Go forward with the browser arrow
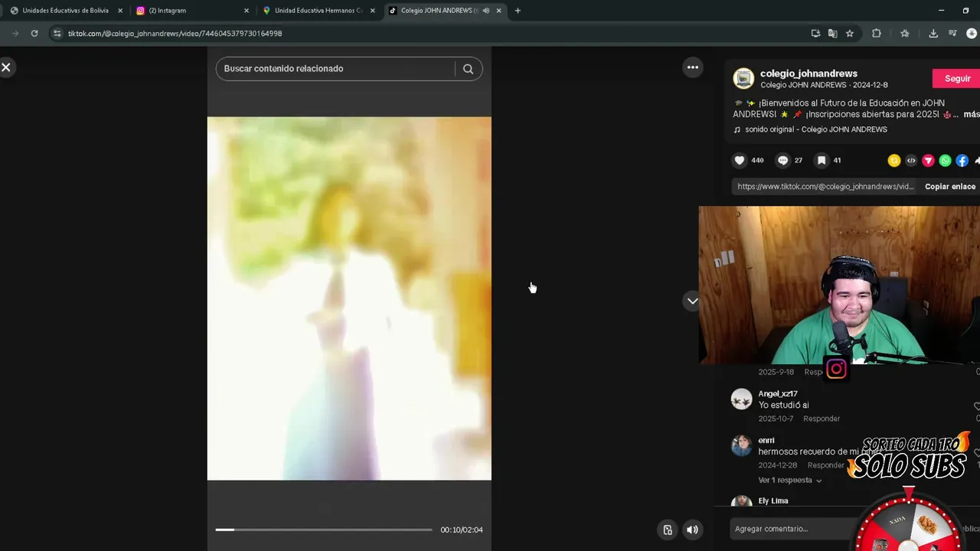Screen dimensions: 980x551 [15, 34]
